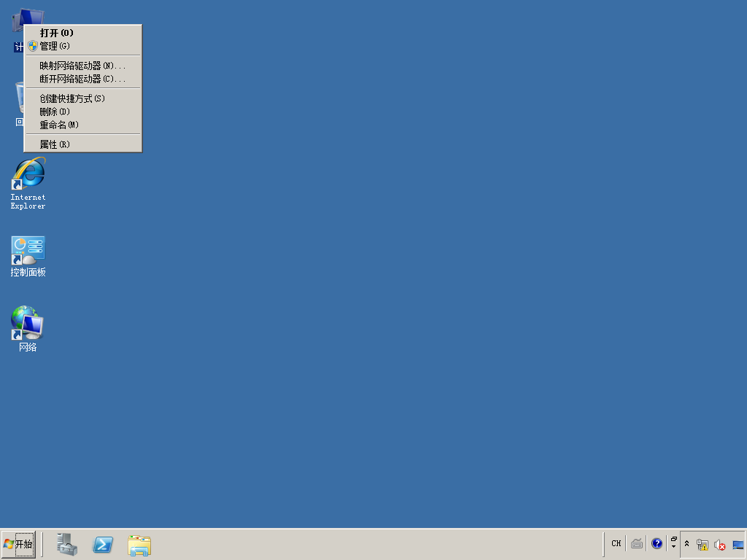Screen dimensions: 747x560
Task: Select 管理(G) from the context menu
Action: tap(83, 46)
